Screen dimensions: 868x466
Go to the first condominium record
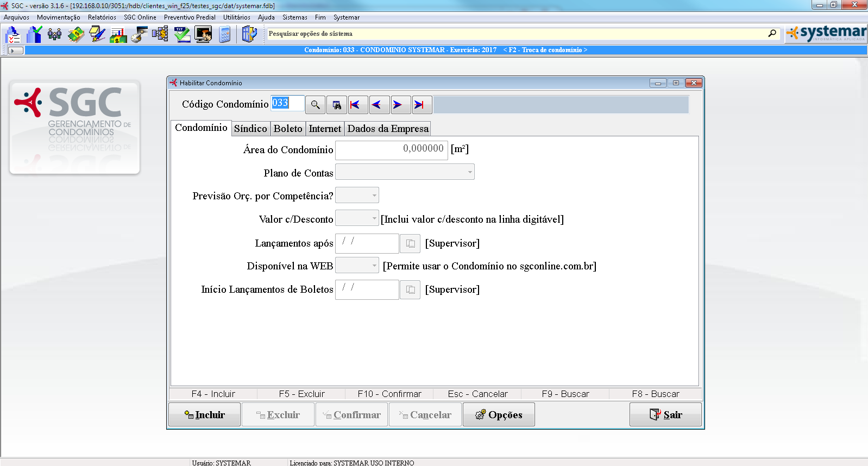pyautogui.click(x=355, y=105)
